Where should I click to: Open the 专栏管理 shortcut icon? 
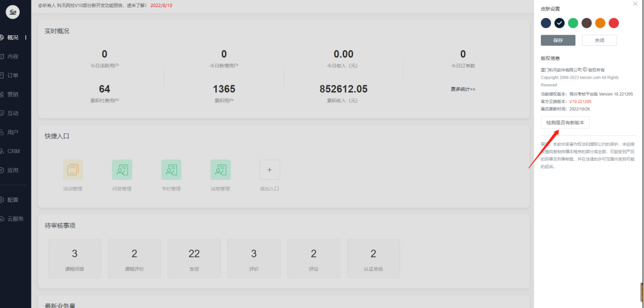[x=171, y=170]
